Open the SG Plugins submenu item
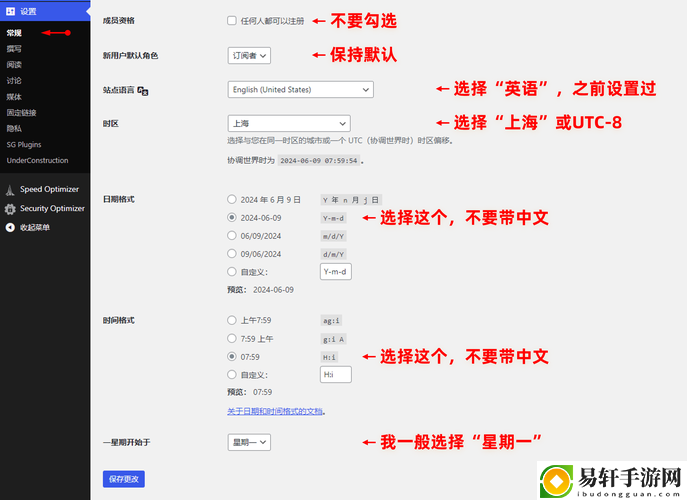 24,145
